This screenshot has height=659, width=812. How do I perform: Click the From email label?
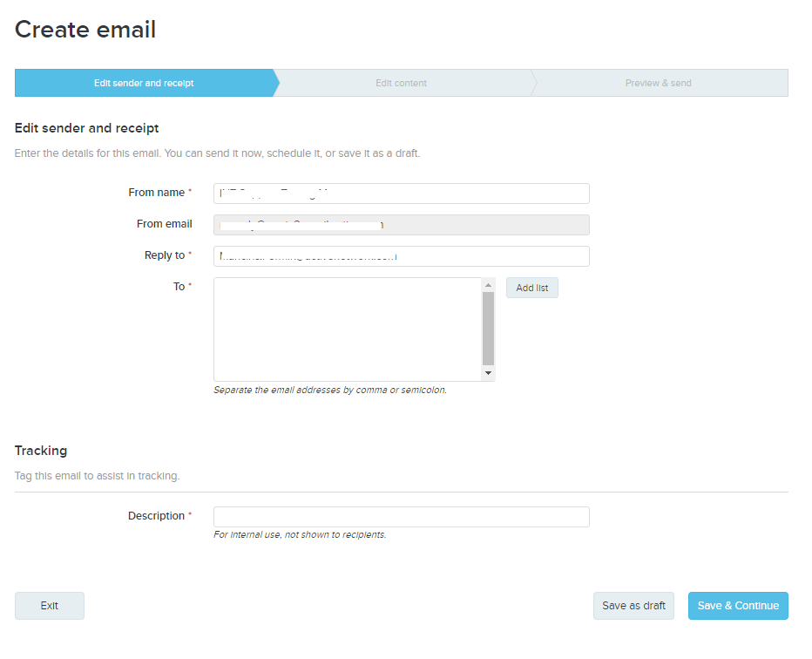click(x=164, y=224)
